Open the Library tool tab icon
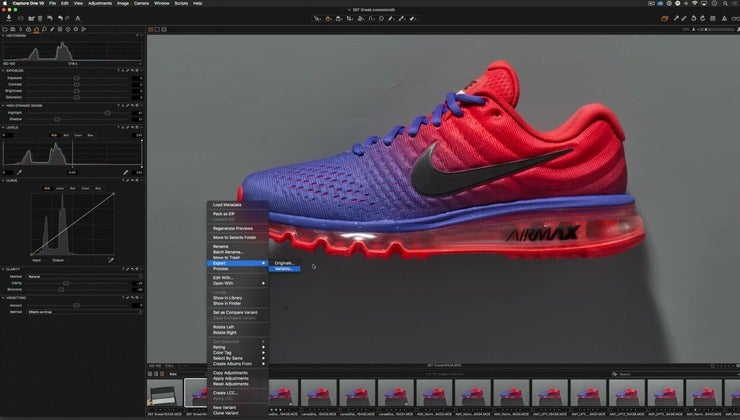 5,29
